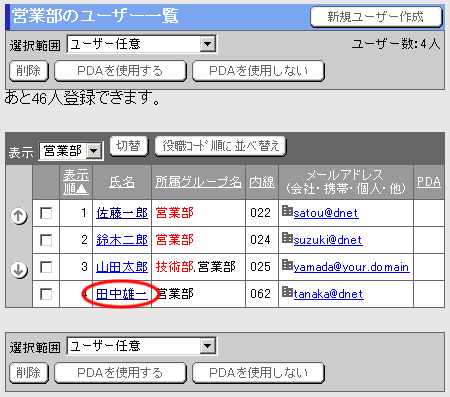The height and width of the screenshot is (397, 450).
Task: Check the box for 鈴木二郎
Action: click(46, 240)
